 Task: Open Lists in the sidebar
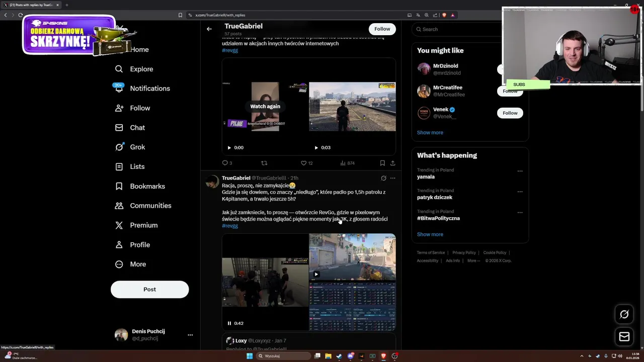130,167
